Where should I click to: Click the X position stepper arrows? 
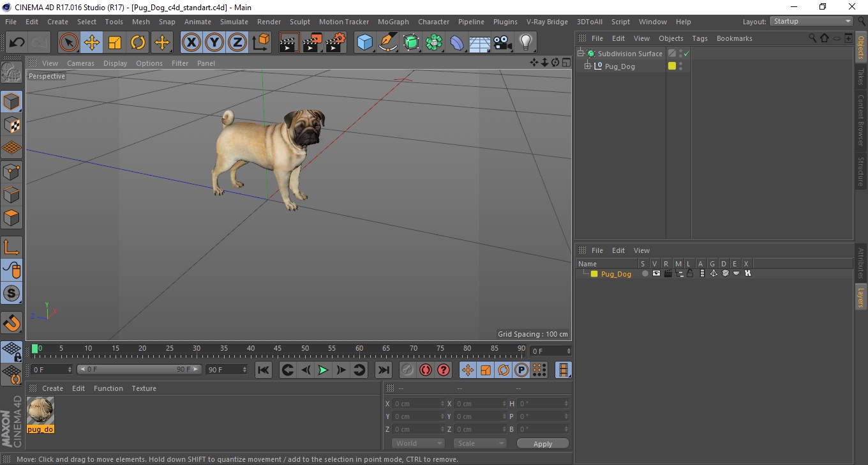coord(442,404)
